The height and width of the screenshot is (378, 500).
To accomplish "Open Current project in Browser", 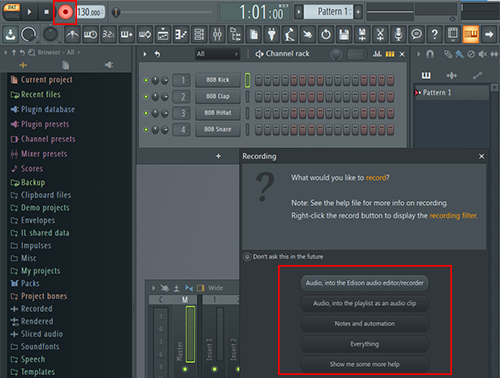I will click(x=47, y=80).
